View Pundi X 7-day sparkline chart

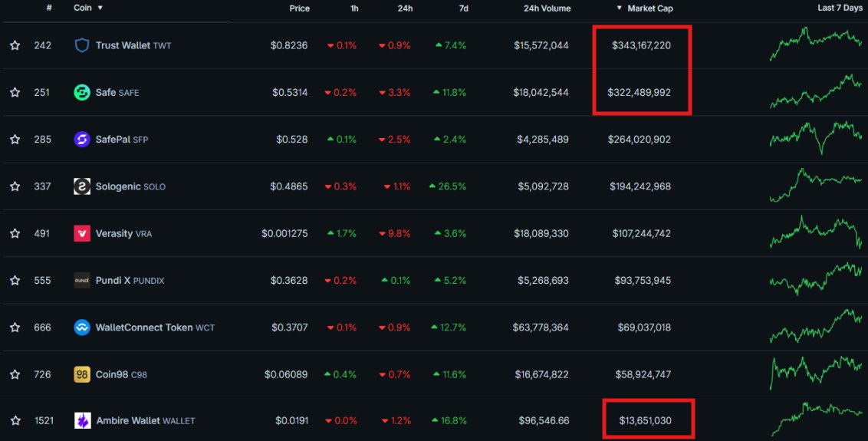tap(815, 278)
